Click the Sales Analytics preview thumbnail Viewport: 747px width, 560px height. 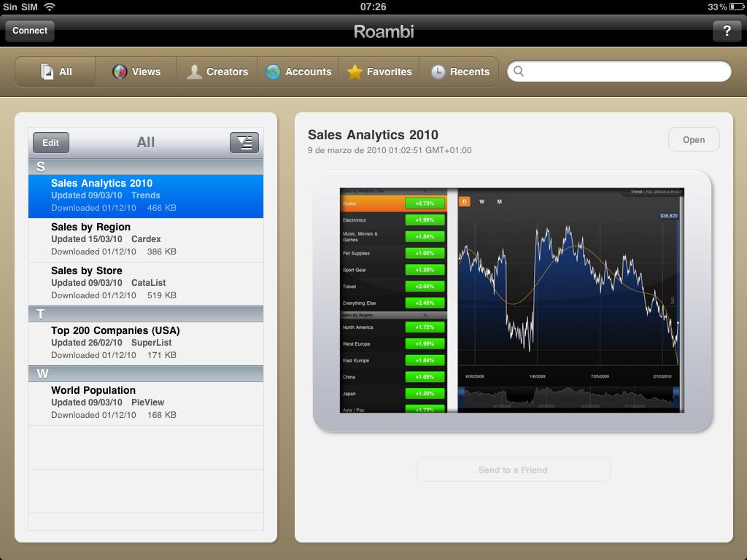click(512, 300)
